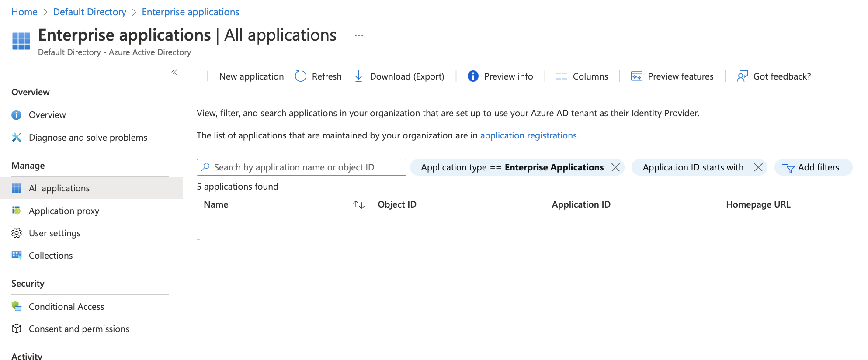Click the Consent and permissions cube icon
The width and height of the screenshot is (868, 360).
pos(17,329)
